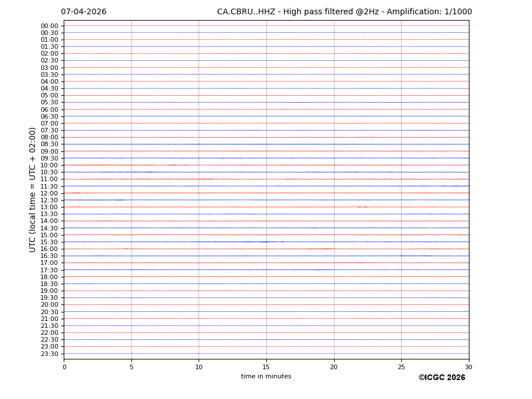Click the 07-04-2026 date label

click(84, 12)
